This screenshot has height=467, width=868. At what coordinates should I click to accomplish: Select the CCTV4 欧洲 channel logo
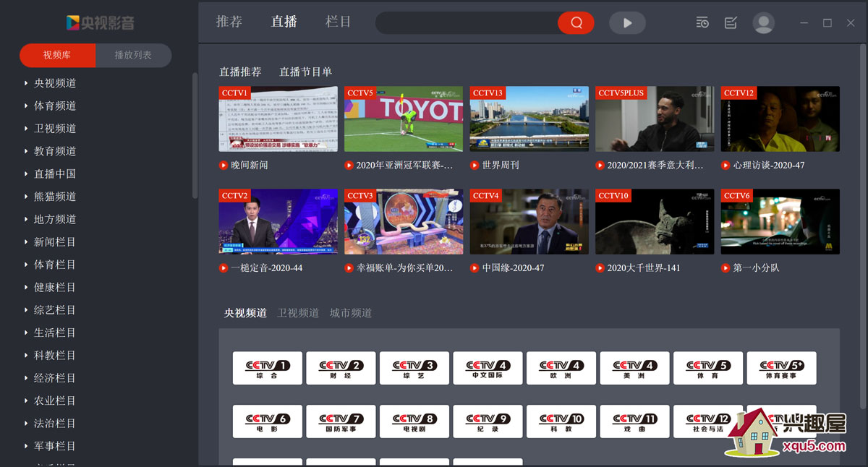coord(561,368)
